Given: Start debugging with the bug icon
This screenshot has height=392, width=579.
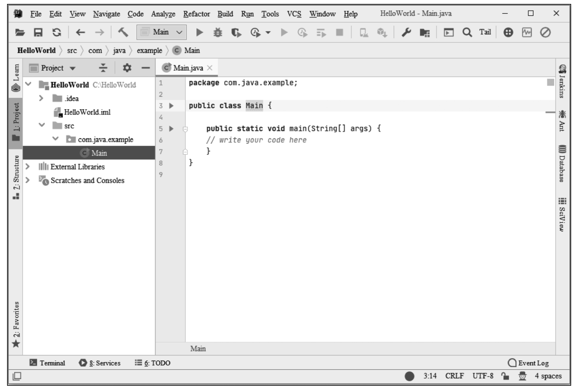Looking at the screenshot, I should (218, 32).
